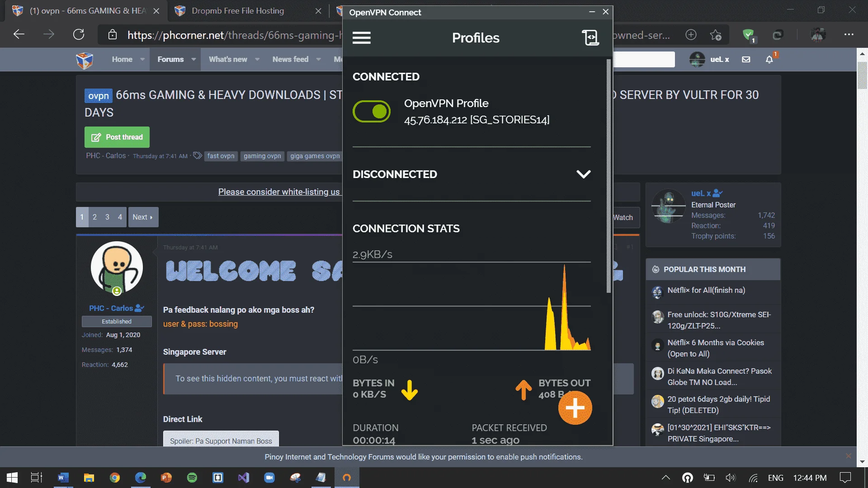Open the alerts bell icon
Screen dimensions: 868x488
[x=769, y=59]
